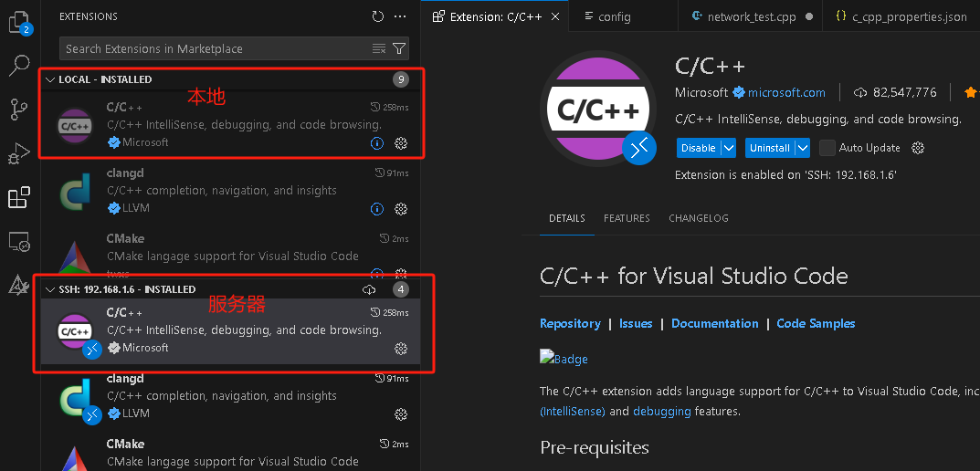Open the Repository link
The image size is (980, 471).
click(570, 323)
